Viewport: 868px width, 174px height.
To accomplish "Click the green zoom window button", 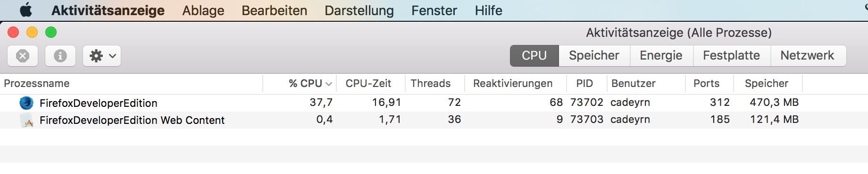I will (x=51, y=32).
